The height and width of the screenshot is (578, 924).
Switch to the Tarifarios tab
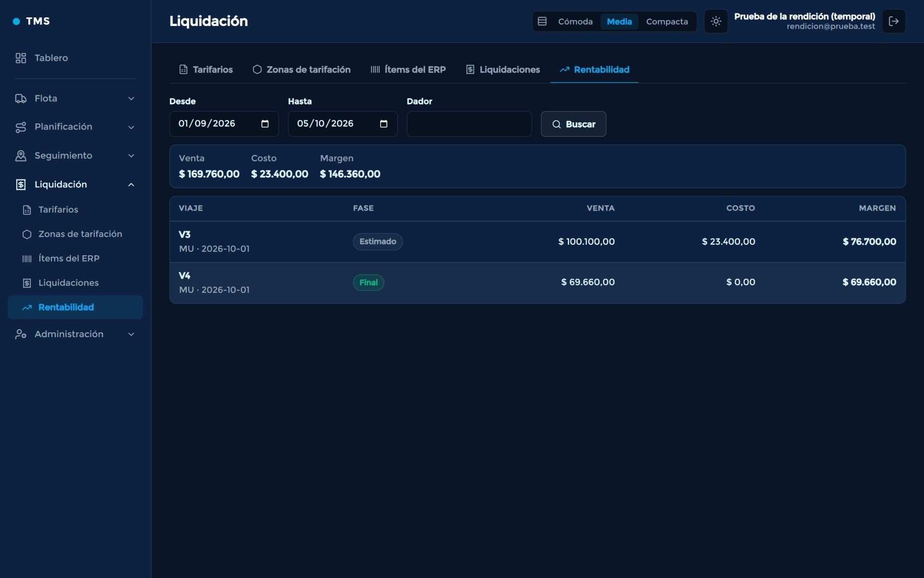pyautogui.click(x=206, y=70)
